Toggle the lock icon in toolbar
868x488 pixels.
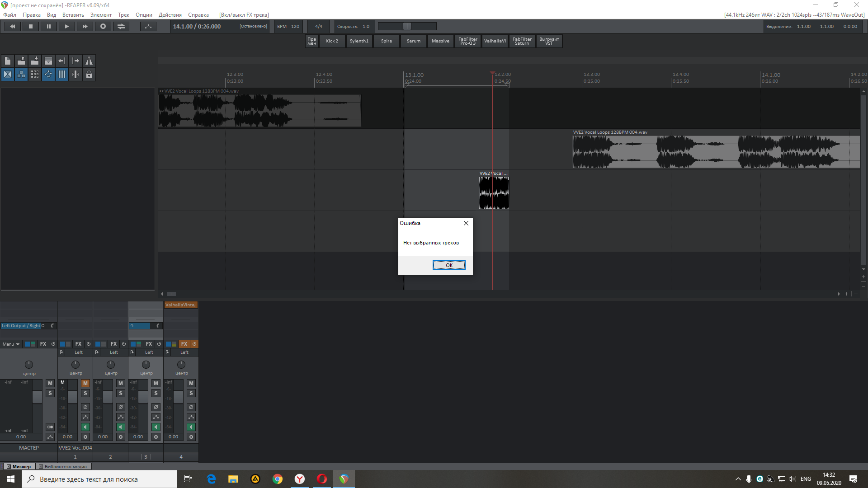(x=89, y=75)
